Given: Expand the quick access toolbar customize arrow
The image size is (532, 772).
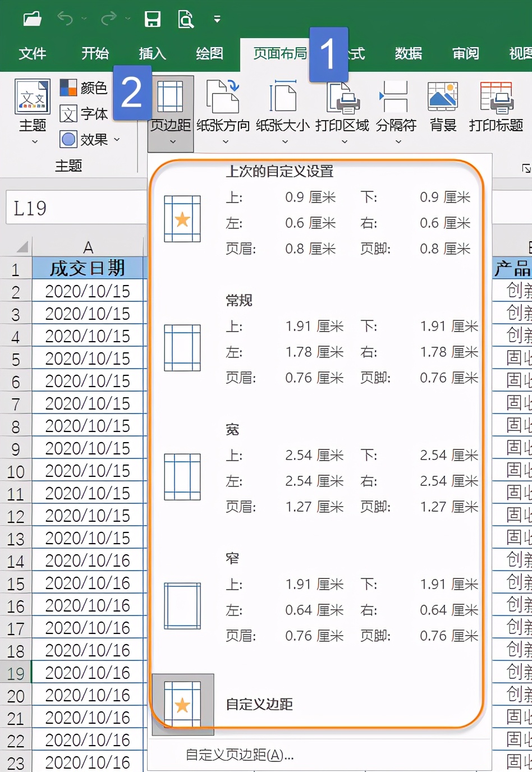Looking at the screenshot, I should click(217, 20).
